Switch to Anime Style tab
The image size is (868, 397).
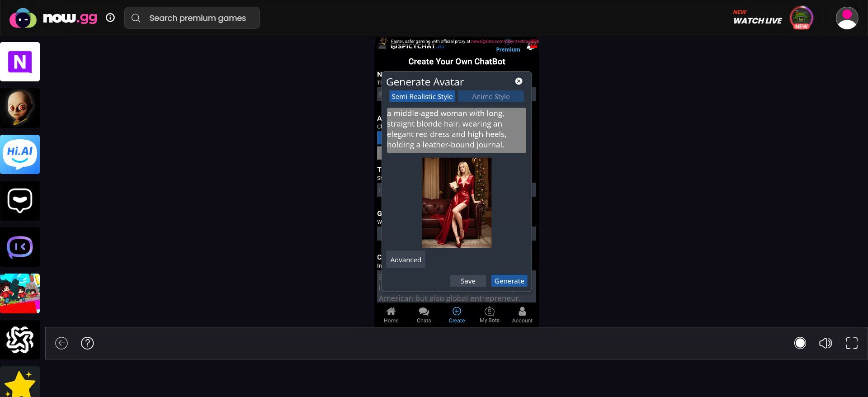coord(491,96)
